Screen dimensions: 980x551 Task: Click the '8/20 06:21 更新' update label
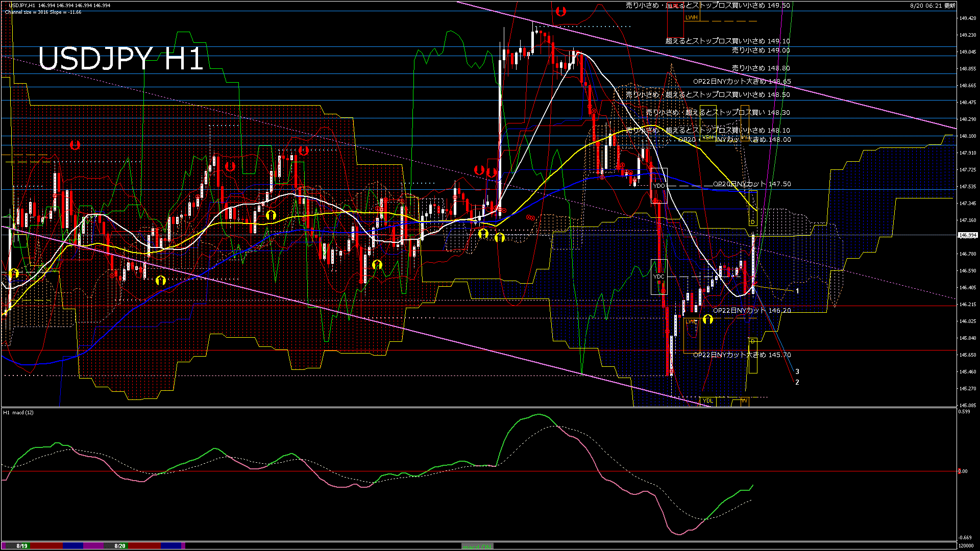click(932, 6)
